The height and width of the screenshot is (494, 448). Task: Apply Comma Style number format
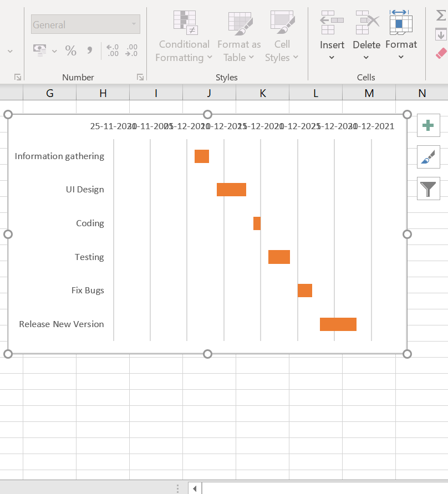tap(89, 51)
